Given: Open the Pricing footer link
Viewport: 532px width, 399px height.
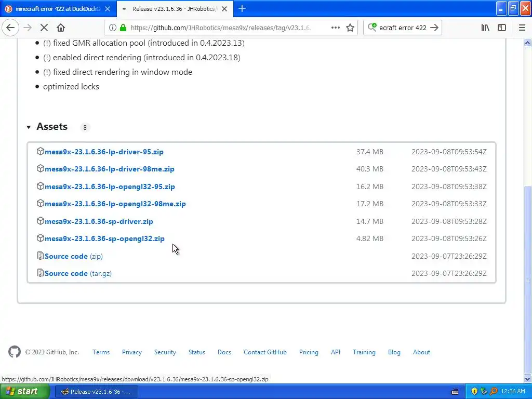Looking at the screenshot, I should pyautogui.click(x=309, y=352).
